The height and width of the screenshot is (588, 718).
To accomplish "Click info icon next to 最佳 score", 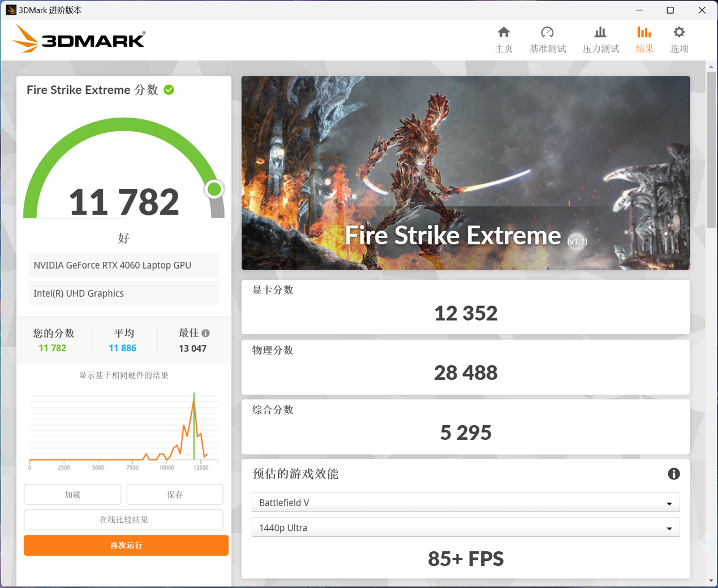I will point(205,333).
